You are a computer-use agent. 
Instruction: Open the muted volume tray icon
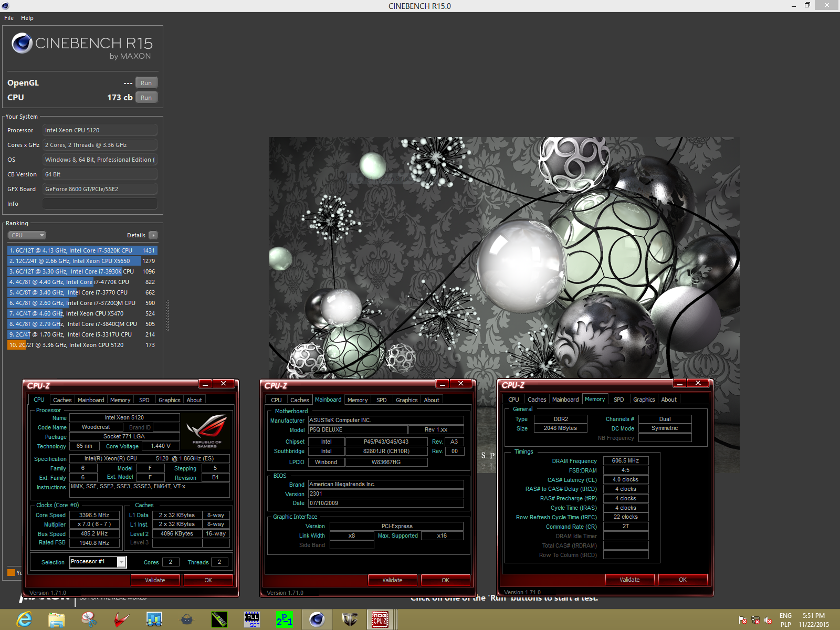coord(768,620)
